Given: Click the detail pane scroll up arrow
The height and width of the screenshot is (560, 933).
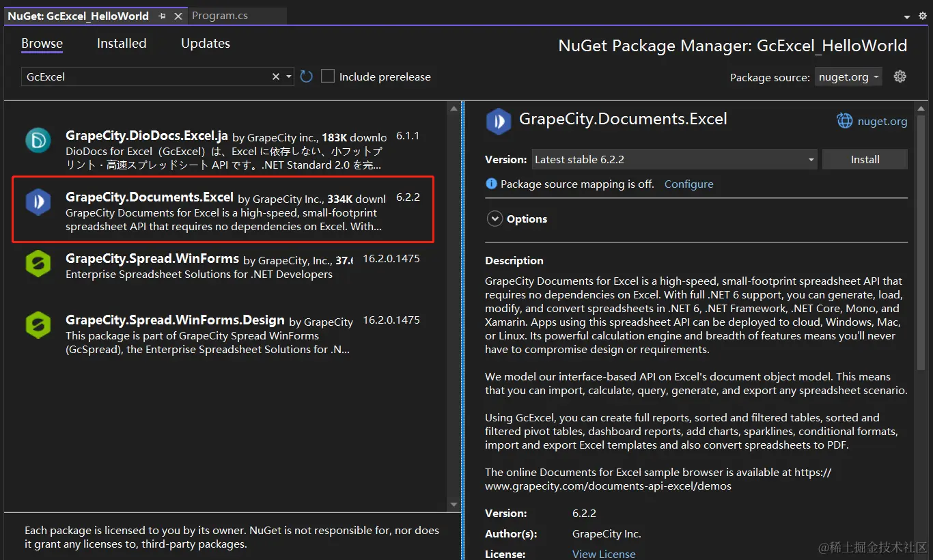Looking at the screenshot, I should pyautogui.click(x=922, y=109).
